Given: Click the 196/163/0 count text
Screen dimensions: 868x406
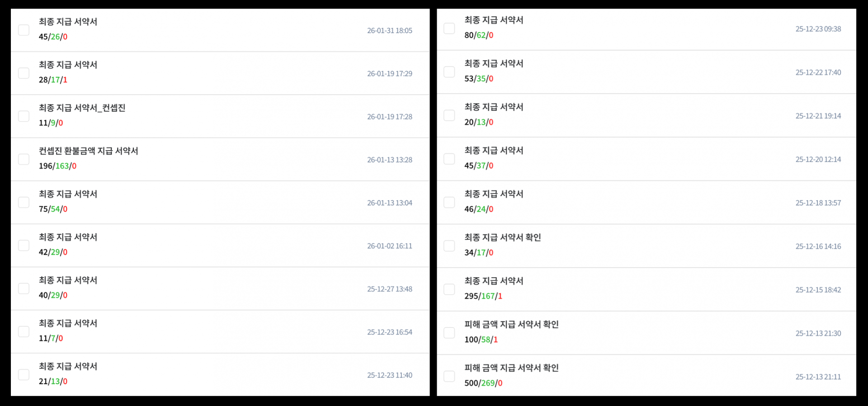Looking at the screenshot, I should [57, 166].
